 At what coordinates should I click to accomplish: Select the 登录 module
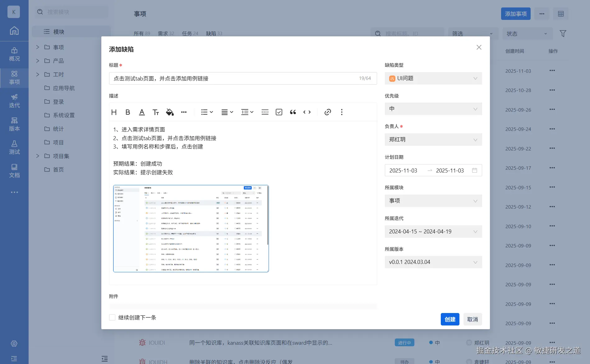coord(58,102)
